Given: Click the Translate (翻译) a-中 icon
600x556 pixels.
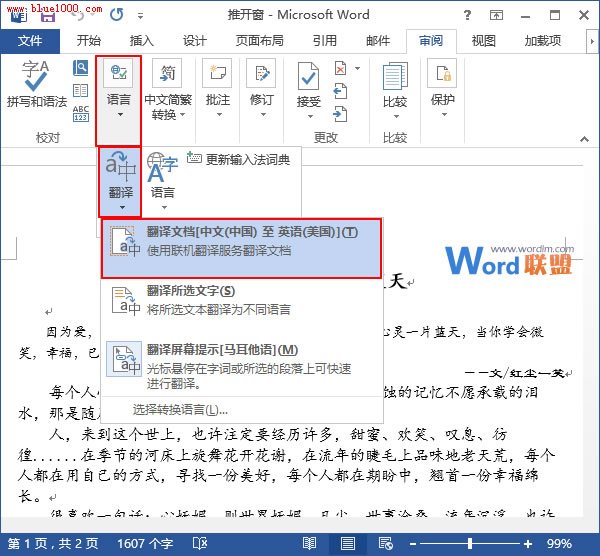Looking at the screenshot, I should [x=121, y=168].
